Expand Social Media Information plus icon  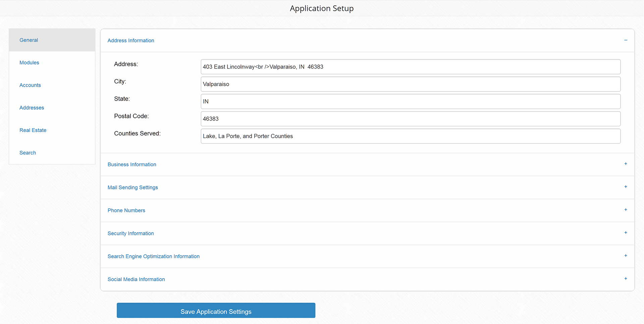click(x=626, y=278)
